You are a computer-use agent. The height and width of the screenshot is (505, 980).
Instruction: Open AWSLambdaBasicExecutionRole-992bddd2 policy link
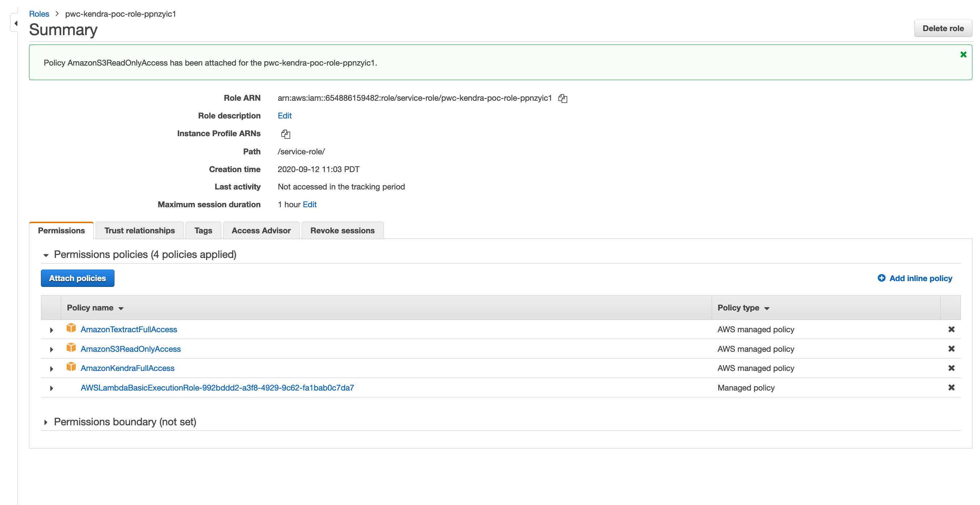pyautogui.click(x=217, y=388)
